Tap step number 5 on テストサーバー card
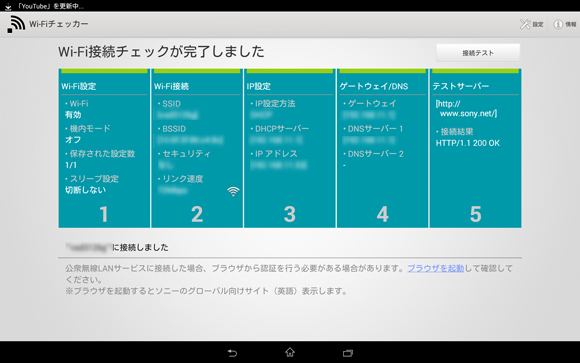The width and height of the screenshot is (580, 363). point(475,214)
